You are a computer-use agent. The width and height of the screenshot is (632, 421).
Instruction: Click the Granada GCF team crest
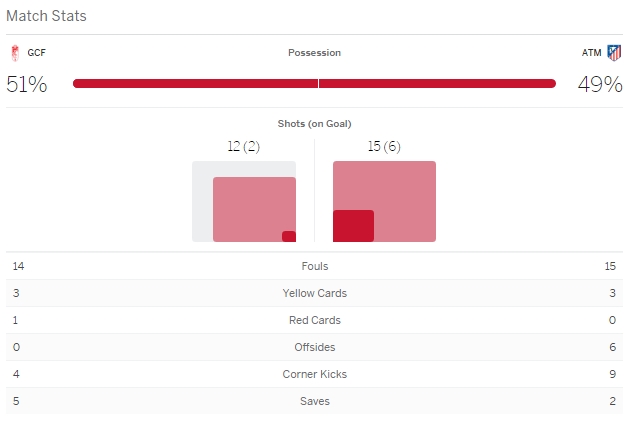pyautogui.click(x=14, y=53)
